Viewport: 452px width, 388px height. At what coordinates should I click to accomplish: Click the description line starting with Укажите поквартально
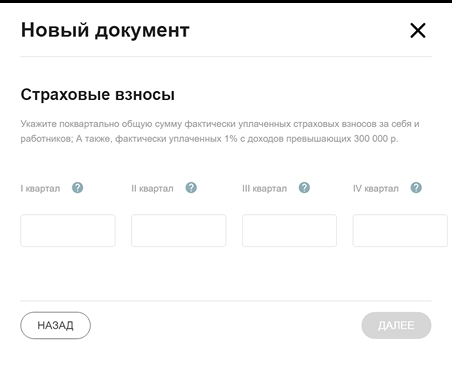pyautogui.click(x=220, y=124)
